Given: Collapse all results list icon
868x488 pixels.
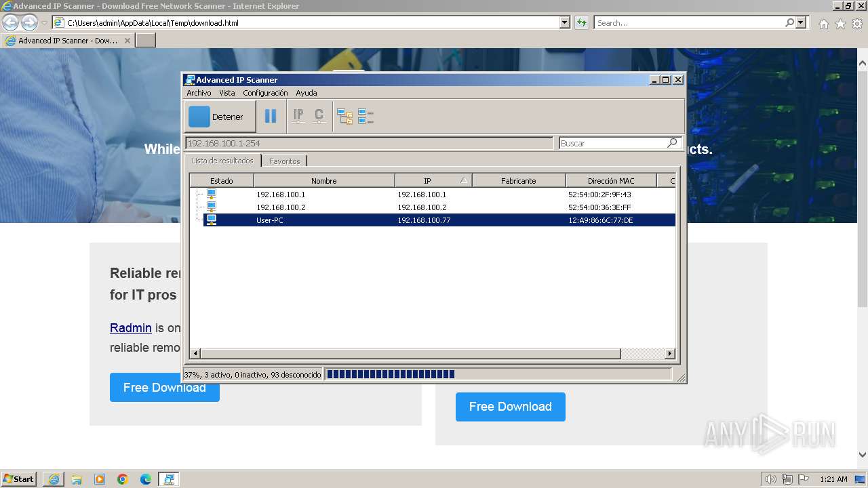Looking at the screenshot, I should (x=366, y=117).
